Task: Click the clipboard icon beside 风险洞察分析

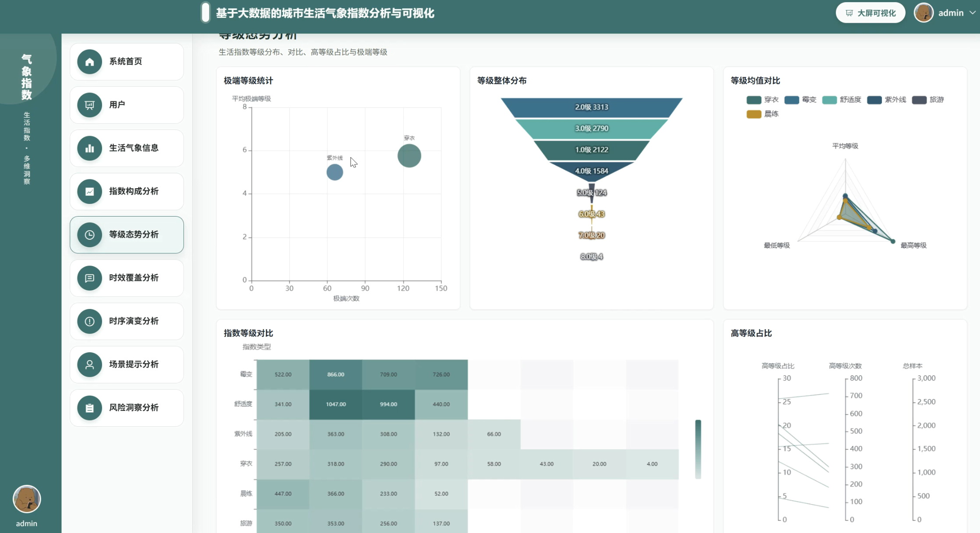Action: click(x=89, y=408)
